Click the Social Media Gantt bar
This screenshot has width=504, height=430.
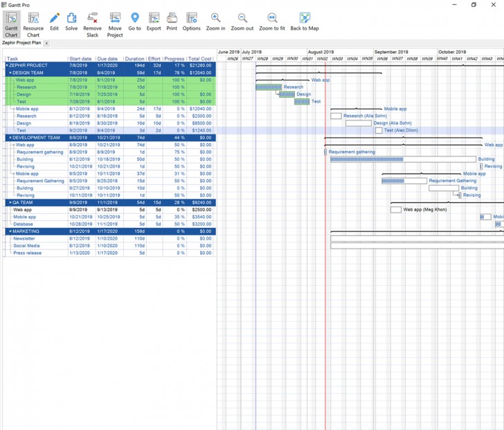click(417, 246)
